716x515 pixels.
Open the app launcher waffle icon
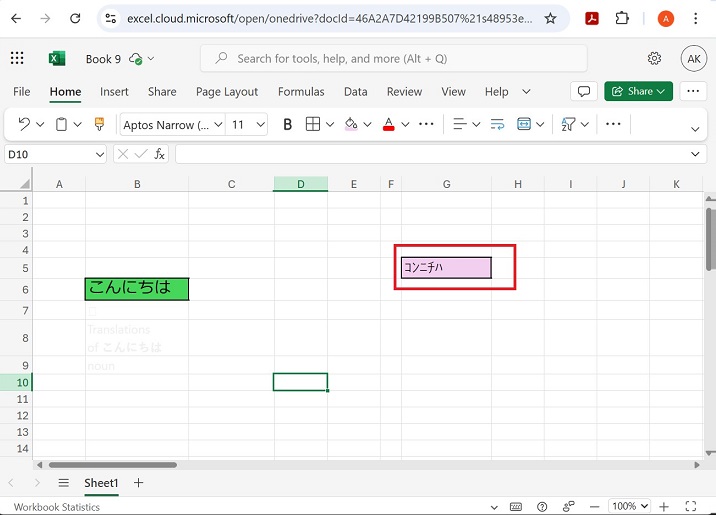click(x=17, y=59)
